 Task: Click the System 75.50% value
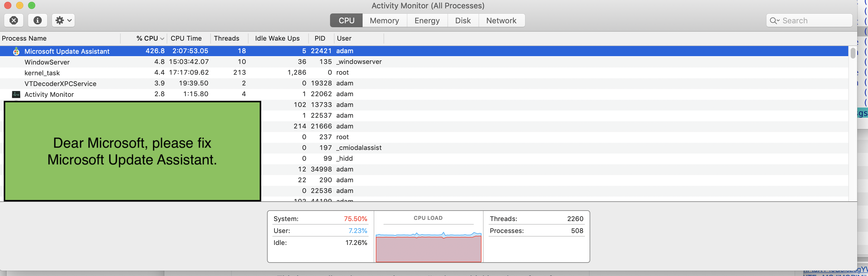tap(355, 219)
